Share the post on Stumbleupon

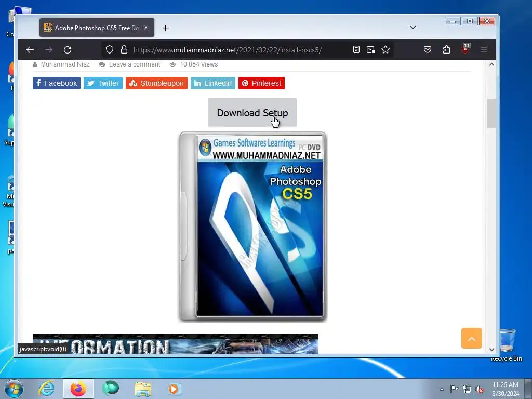[156, 83]
